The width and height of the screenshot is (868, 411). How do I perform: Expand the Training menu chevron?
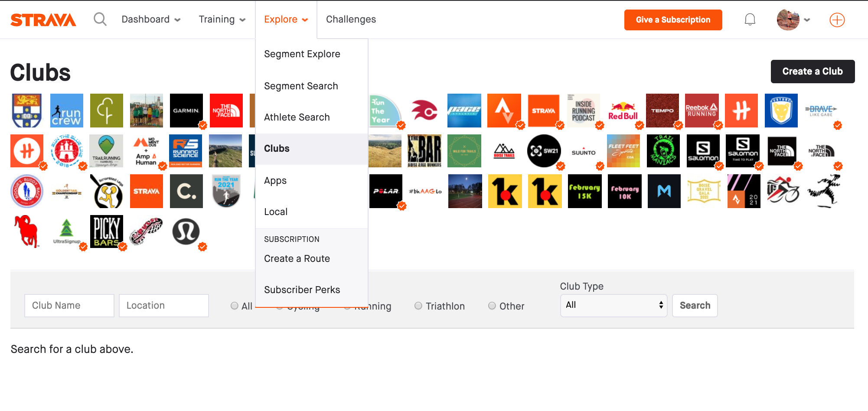242,20
